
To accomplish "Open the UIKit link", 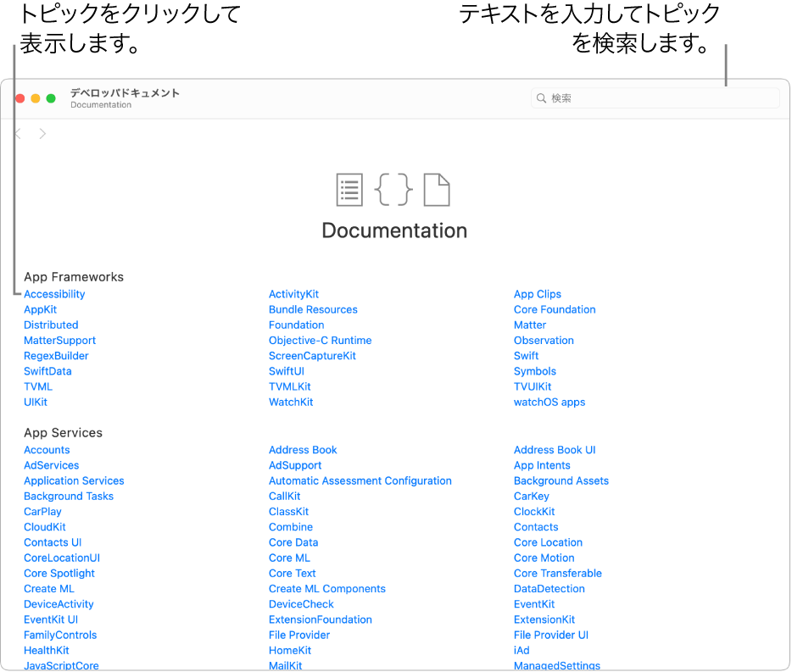I will pos(36,403).
